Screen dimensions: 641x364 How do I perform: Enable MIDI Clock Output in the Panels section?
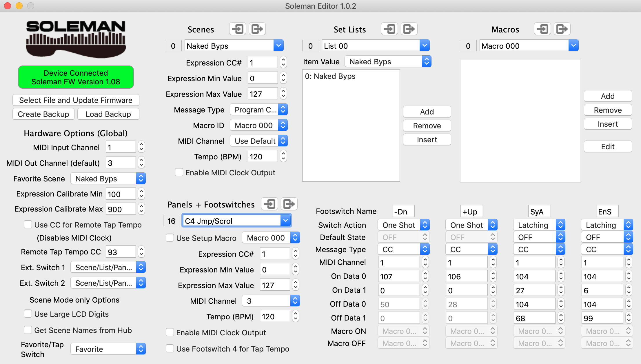170,332
